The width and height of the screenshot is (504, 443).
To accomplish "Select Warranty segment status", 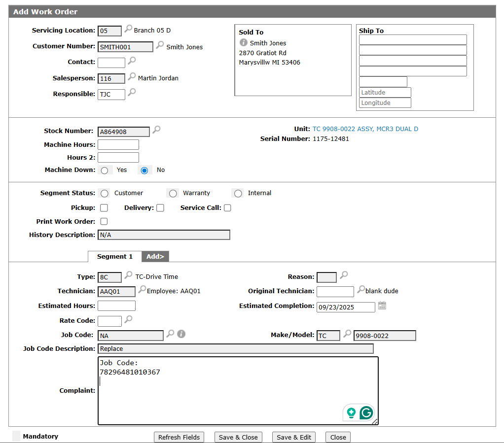I will 173,194.
